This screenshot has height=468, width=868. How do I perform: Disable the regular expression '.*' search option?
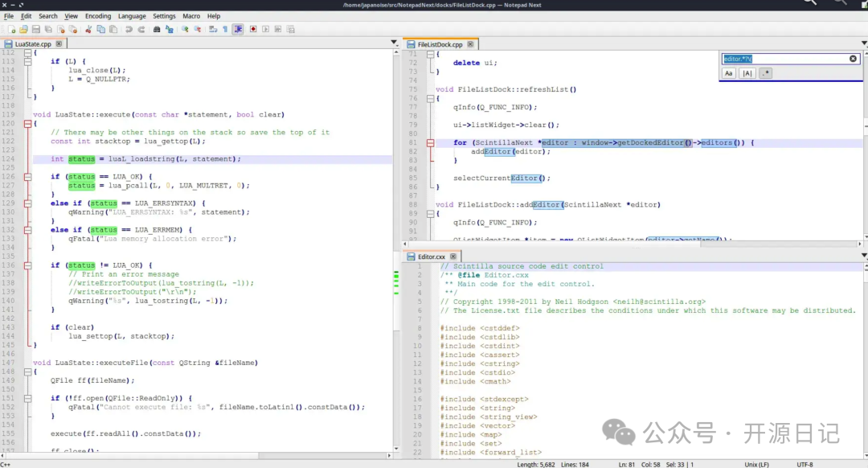click(x=765, y=73)
